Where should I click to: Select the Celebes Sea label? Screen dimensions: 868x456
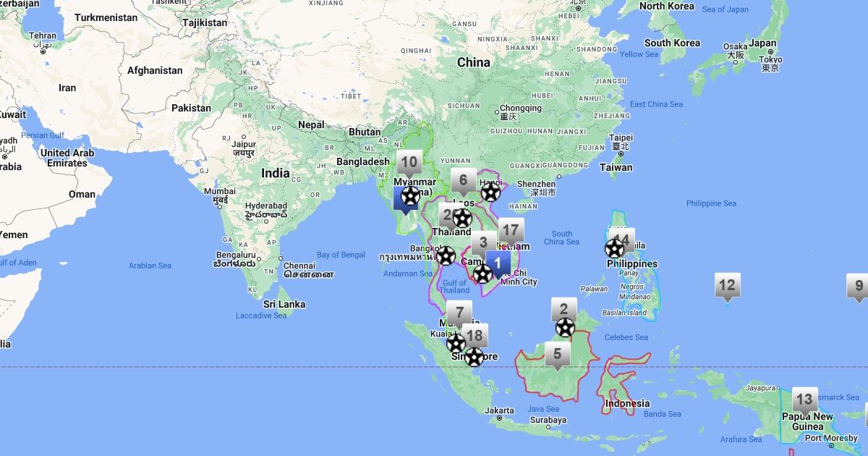coord(626,337)
